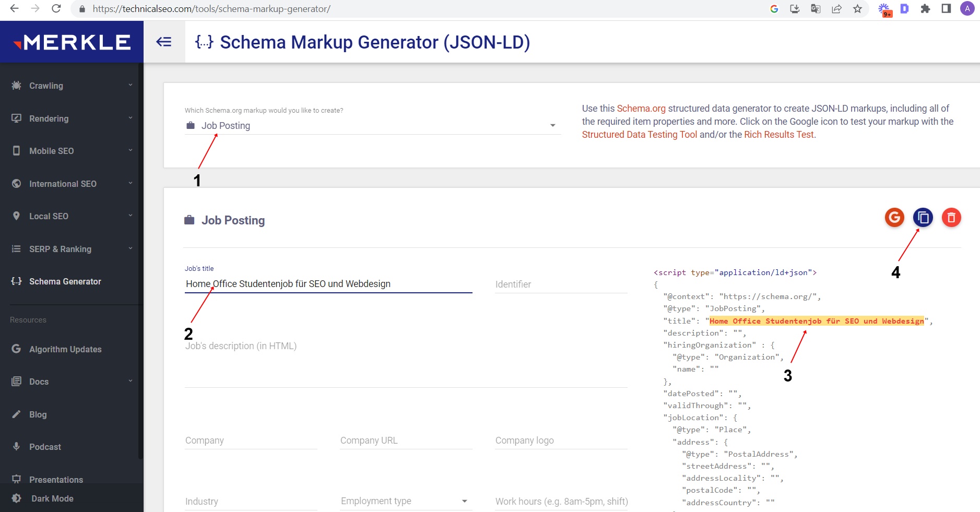Image resolution: width=980 pixels, height=512 pixels.
Task: Open the browser extensions puzzle icon
Action: click(x=925, y=9)
